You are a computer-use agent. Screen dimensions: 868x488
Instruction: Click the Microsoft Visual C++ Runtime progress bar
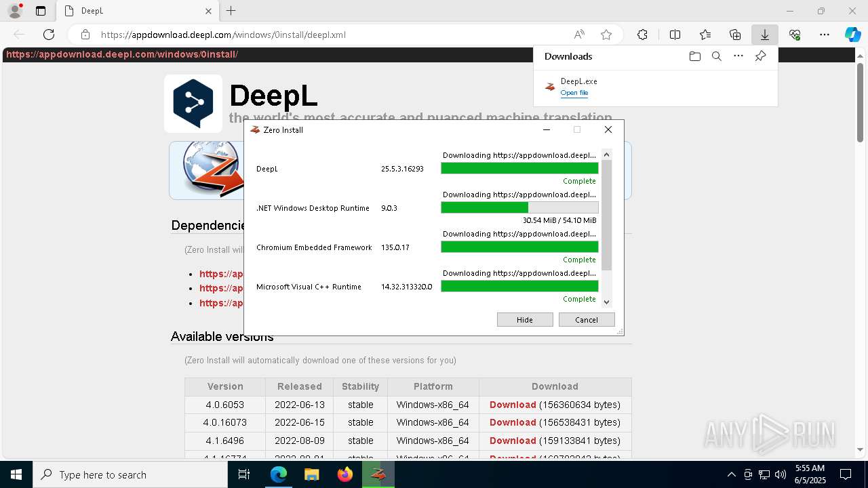coord(519,286)
